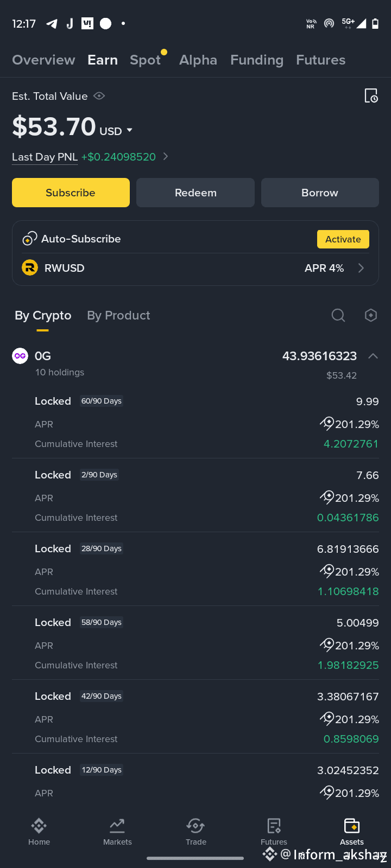391x868 pixels.
Task: Switch to the Funding tab
Action: point(257,60)
